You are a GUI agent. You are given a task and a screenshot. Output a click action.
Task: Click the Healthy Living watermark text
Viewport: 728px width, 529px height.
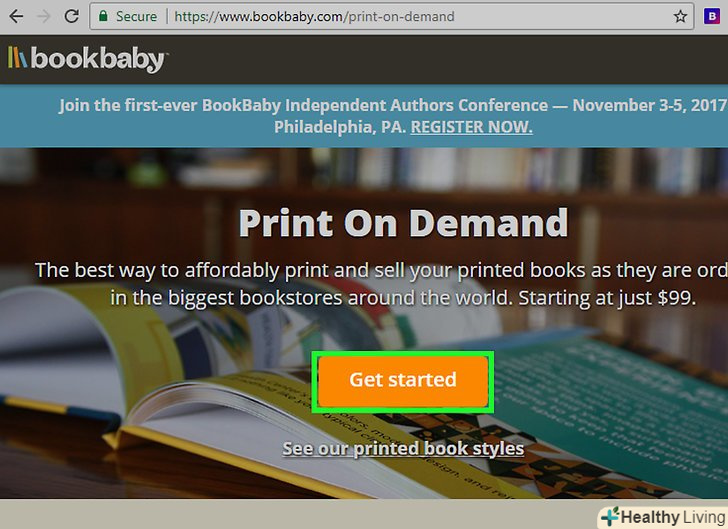pos(673,517)
